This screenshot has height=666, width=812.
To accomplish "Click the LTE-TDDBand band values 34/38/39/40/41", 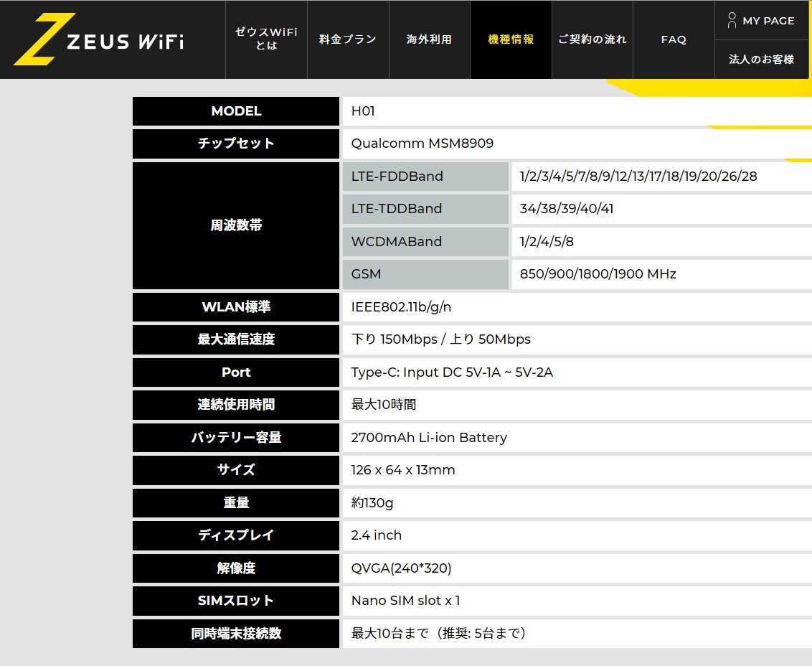I will [566, 209].
